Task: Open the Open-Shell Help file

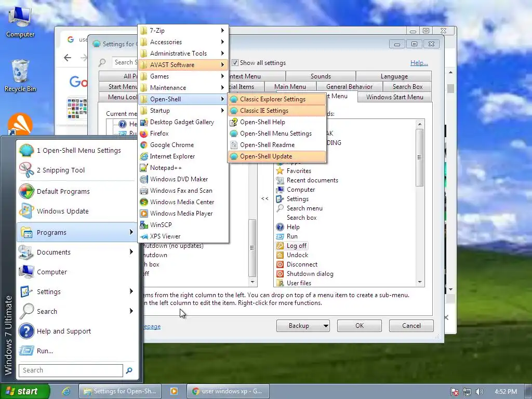Action: click(277, 122)
